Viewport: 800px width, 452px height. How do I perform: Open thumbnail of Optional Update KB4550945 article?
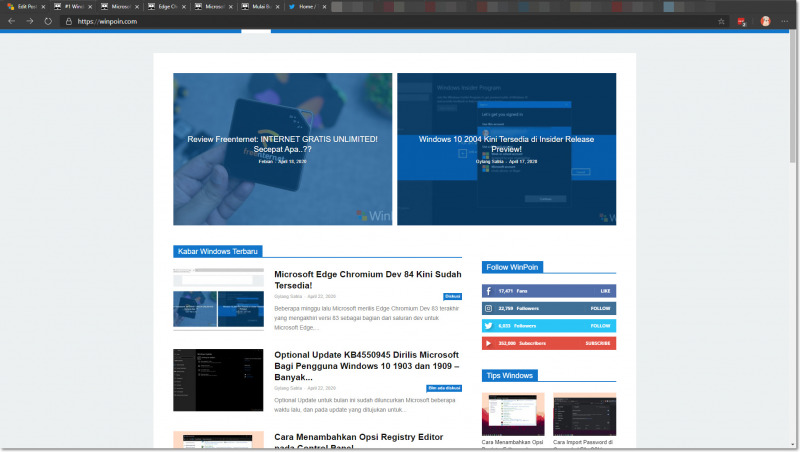coord(218,380)
